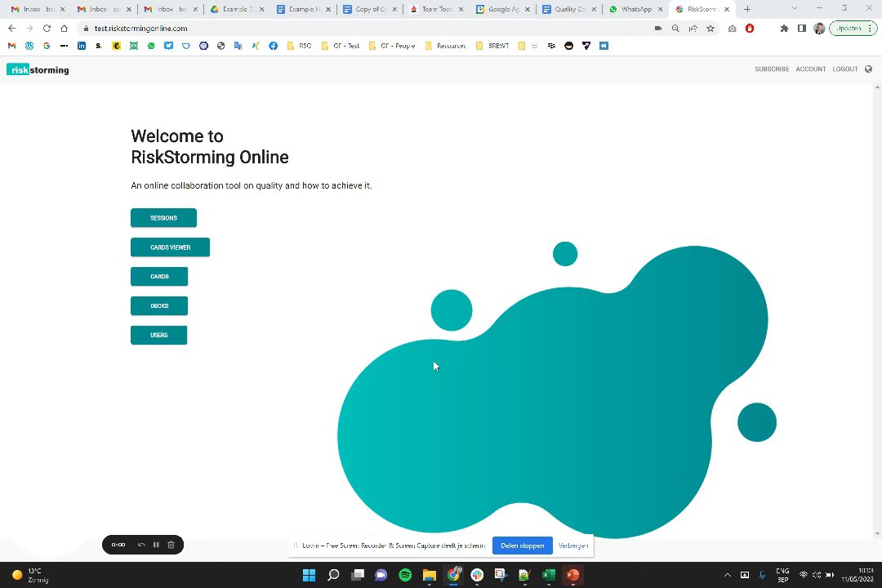Image resolution: width=882 pixels, height=588 pixels.
Task: Delete the Loom recording with trash icon
Action: [x=171, y=545]
